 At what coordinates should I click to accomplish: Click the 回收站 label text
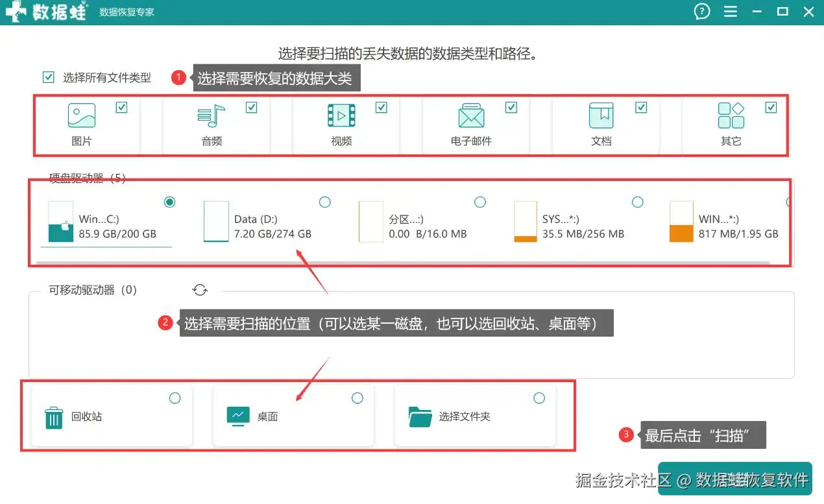pos(86,416)
